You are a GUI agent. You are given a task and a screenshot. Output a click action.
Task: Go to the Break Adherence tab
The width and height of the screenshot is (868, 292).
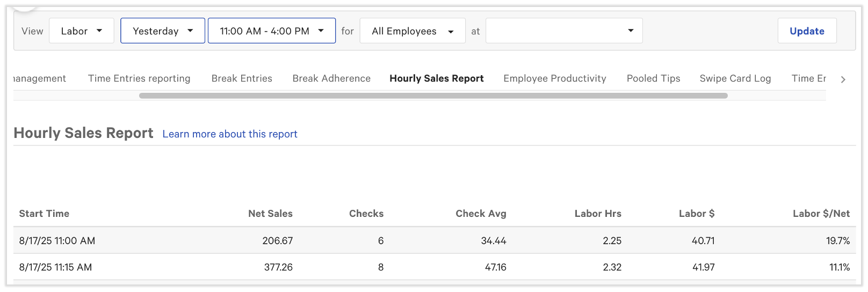[331, 78]
